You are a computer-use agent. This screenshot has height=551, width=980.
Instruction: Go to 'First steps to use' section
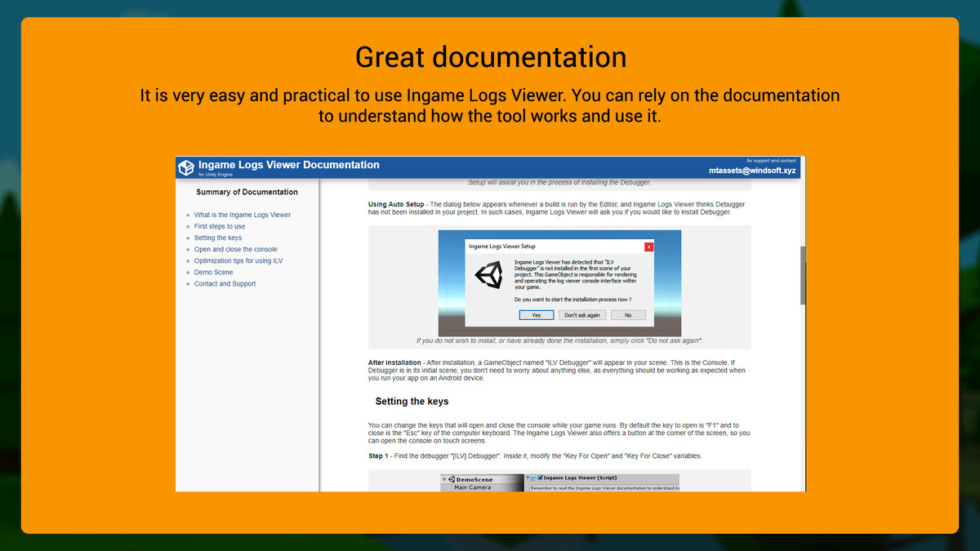(220, 226)
